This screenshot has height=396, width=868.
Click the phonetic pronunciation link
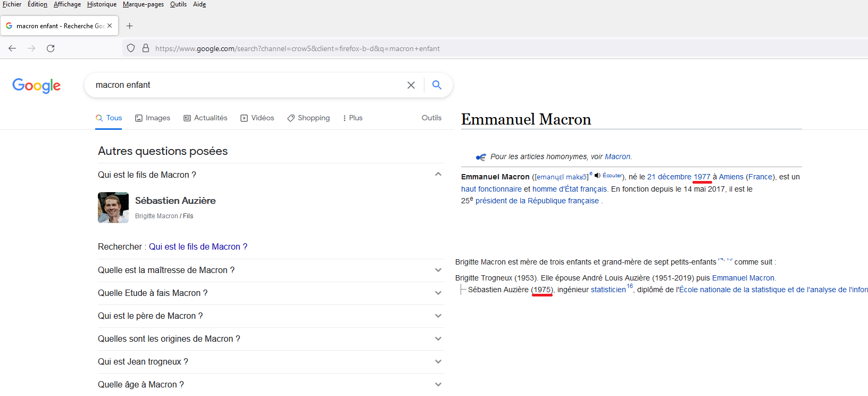[x=561, y=177]
